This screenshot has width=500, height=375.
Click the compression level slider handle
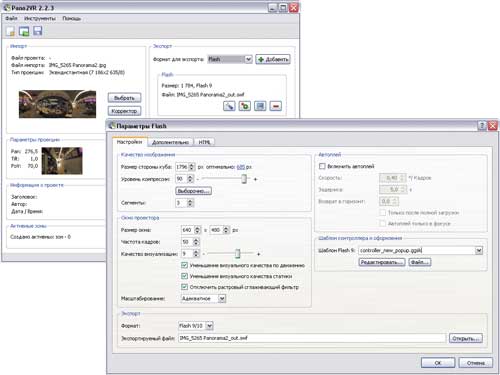click(244, 179)
